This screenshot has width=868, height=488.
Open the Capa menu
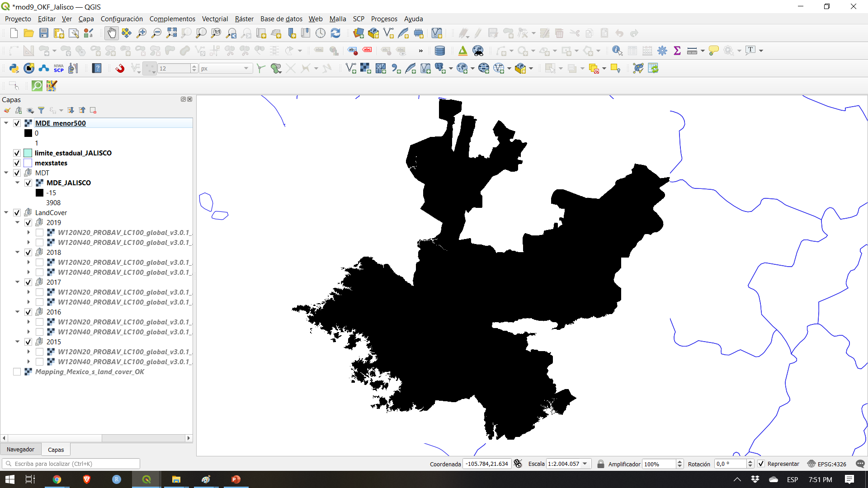click(86, 19)
